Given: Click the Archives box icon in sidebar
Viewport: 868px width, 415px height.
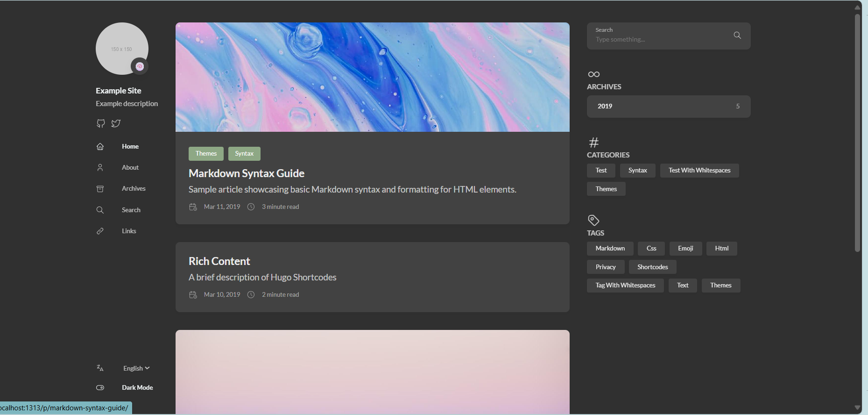Looking at the screenshot, I should [x=100, y=189].
